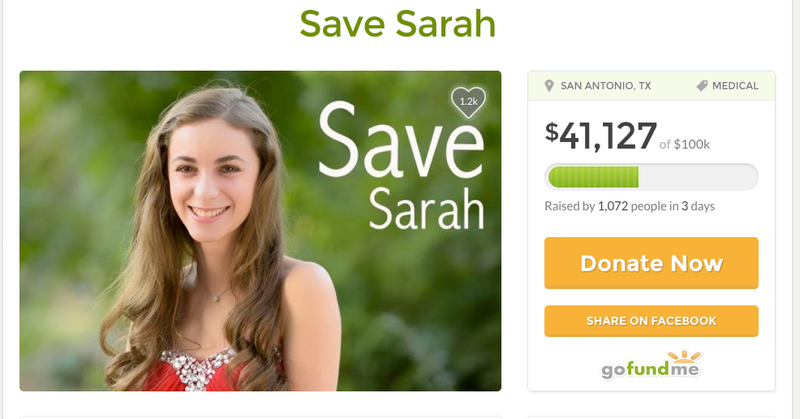Click the Save Sarah page title

click(397, 23)
